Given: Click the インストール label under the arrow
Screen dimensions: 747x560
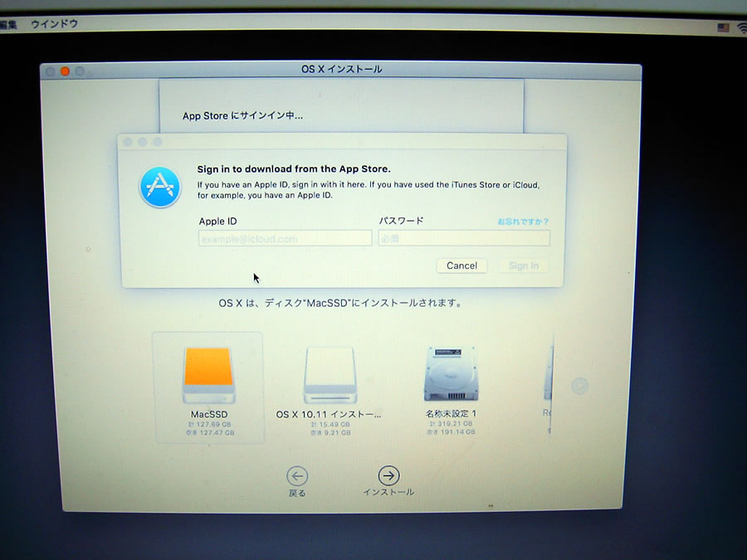Looking at the screenshot, I should click(x=388, y=492).
